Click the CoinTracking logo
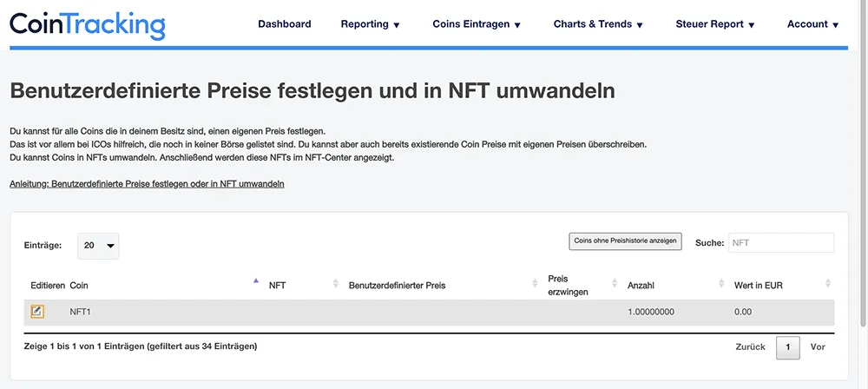The image size is (868, 389). [x=88, y=24]
